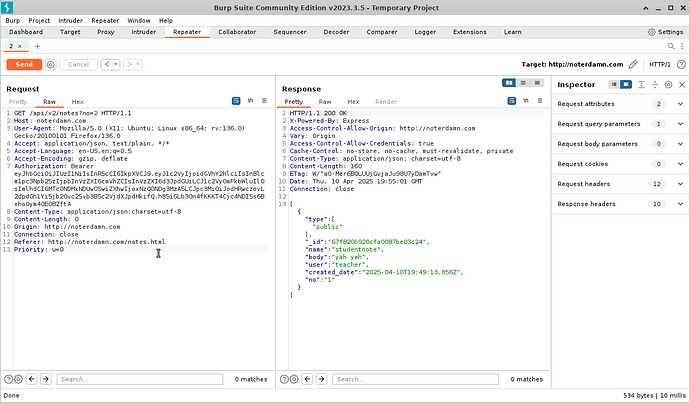The height and width of the screenshot is (403, 690).
Task: Go forward to next request in history
Action: (129, 65)
